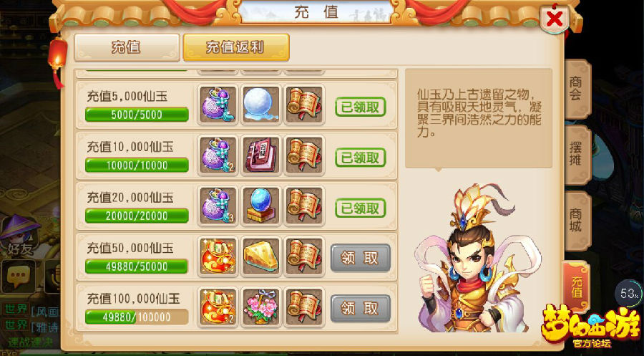Open the 好友 friends avatar icon
Viewport: 644px width, 356px height.
19,234
